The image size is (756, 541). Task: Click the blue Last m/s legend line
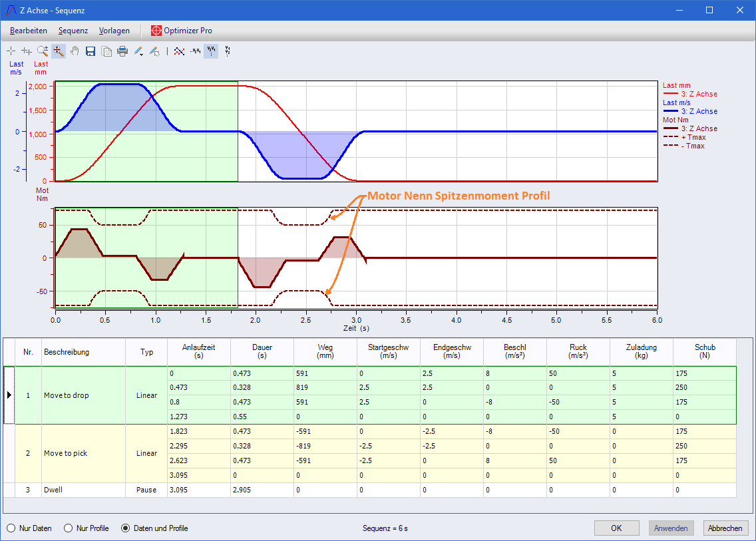pos(671,111)
